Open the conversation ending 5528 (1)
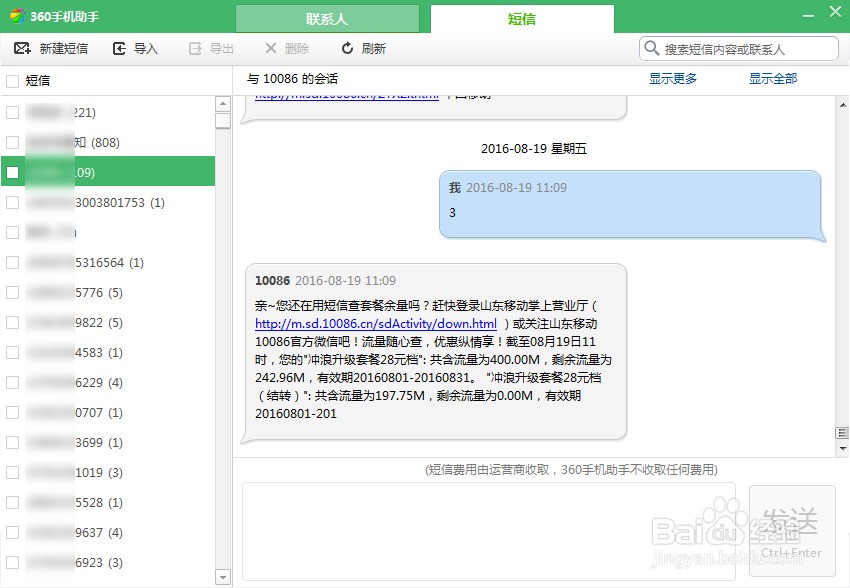Viewport: 850px width, 588px height. coord(108,502)
